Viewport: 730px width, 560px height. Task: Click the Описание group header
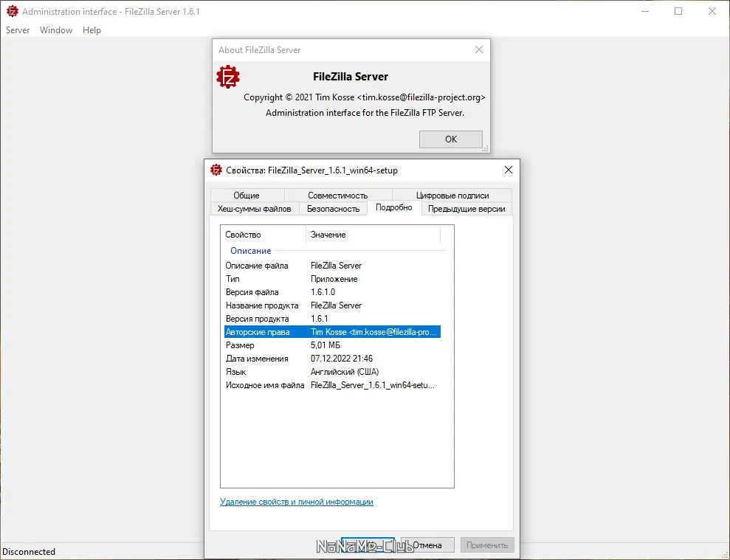(x=250, y=251)
